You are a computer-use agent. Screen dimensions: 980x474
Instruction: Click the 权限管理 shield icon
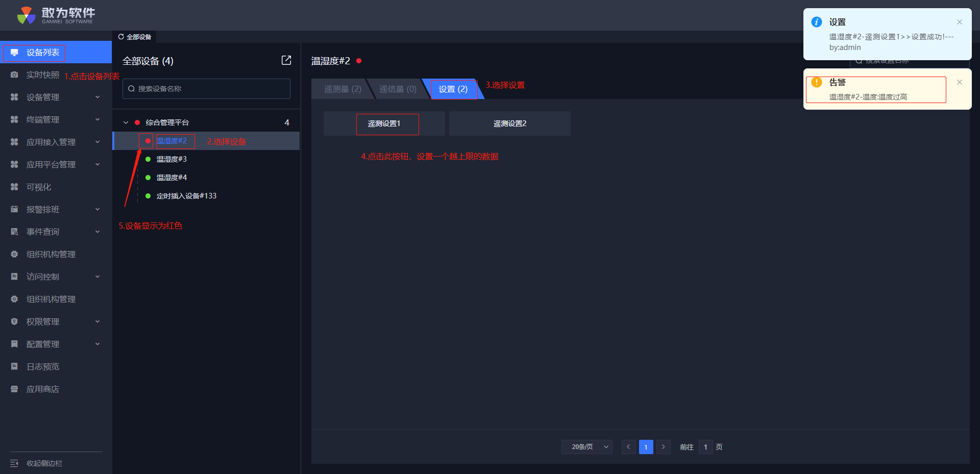click(x=14, y=321)
